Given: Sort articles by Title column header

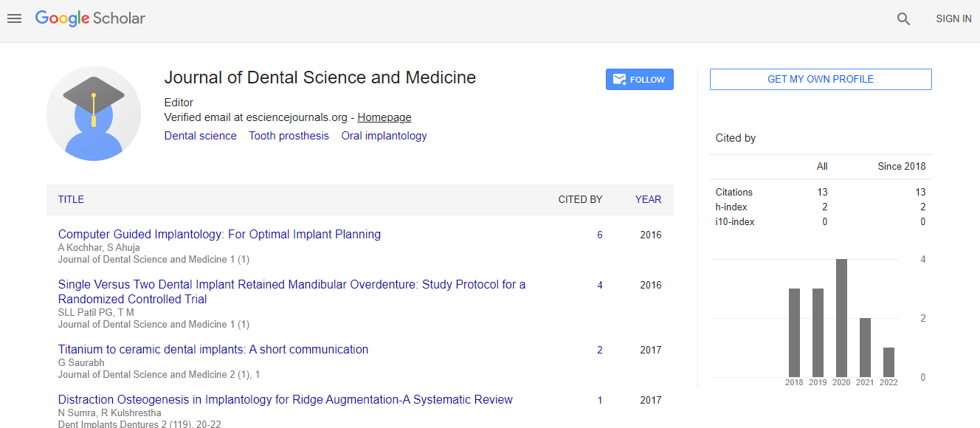Looking at the screenshot, I should [x=71, y=199].
